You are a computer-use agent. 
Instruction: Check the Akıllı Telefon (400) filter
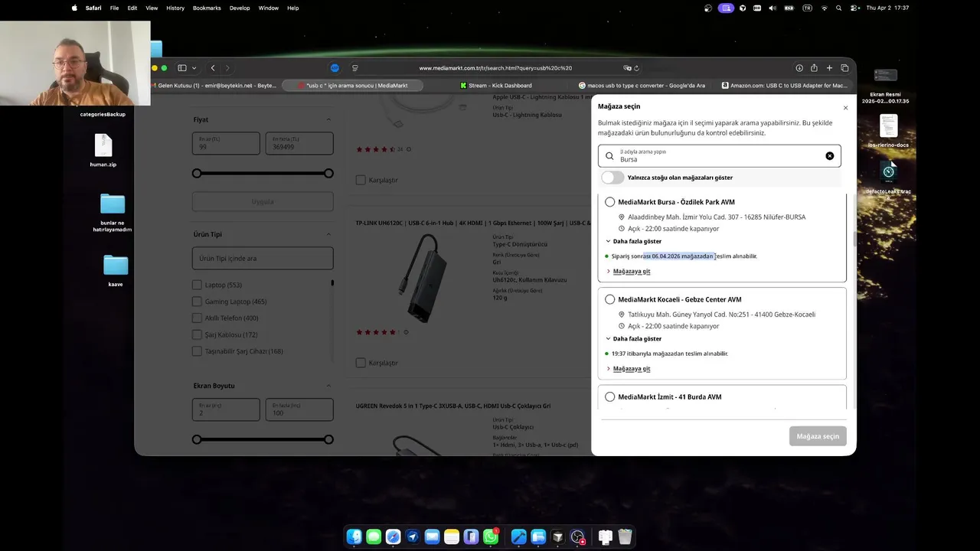coord(197,318)
